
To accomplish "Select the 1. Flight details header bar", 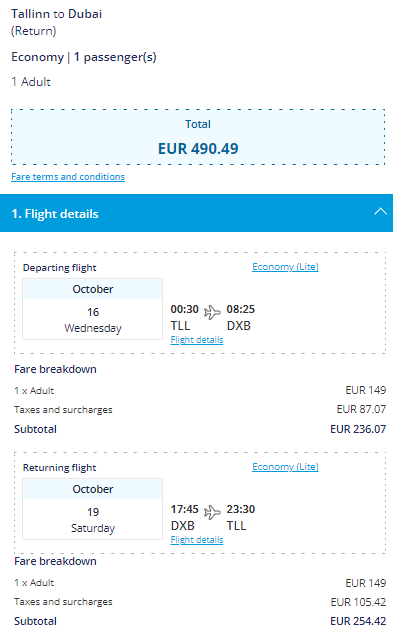I will pyautogui.click(x=196, y=213).
